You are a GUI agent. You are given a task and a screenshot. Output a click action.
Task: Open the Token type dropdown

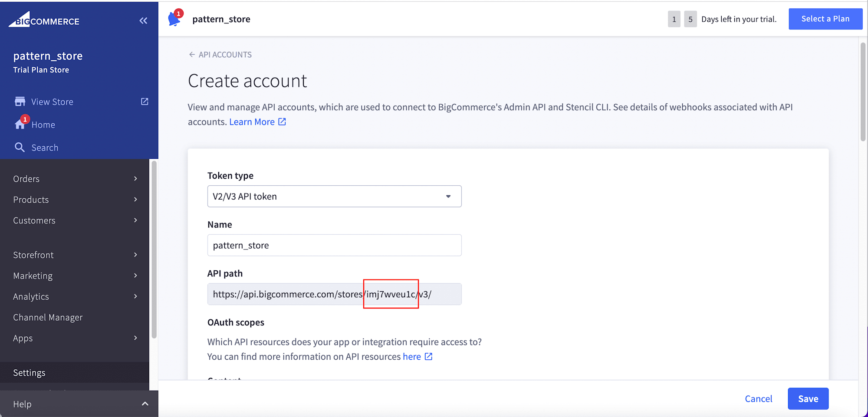334,197
